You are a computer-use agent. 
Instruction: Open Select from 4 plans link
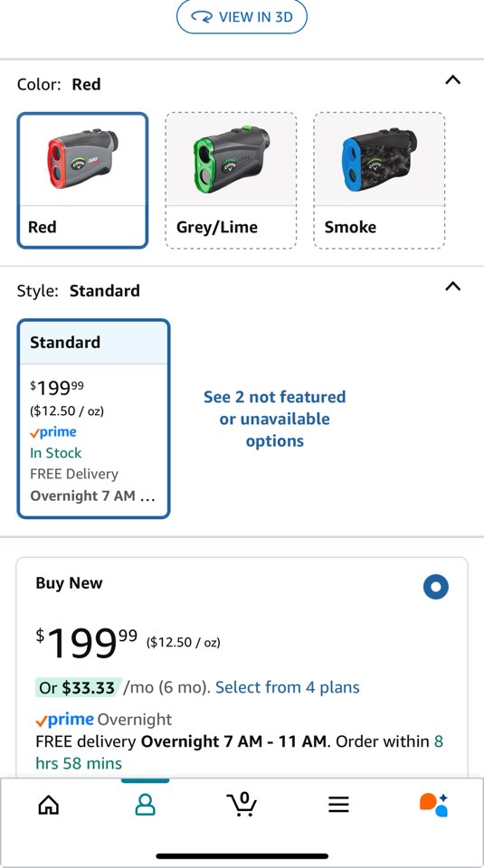(288, 687)
